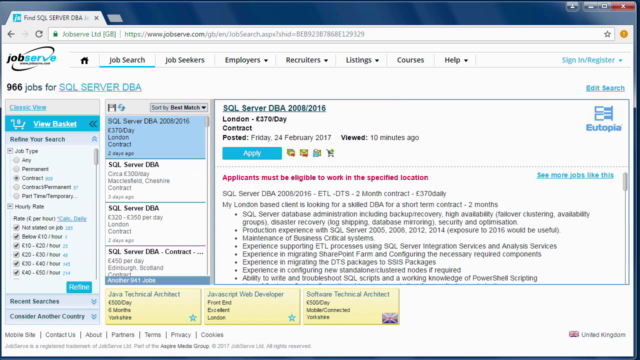Go to the Jobserve home icon
Viewport: 640px width, 360px height.
click(x=84, y=60)
